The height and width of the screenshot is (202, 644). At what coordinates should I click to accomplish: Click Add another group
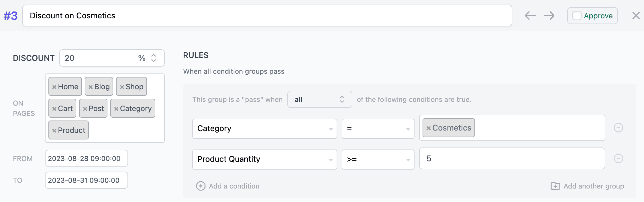[587, 186]
